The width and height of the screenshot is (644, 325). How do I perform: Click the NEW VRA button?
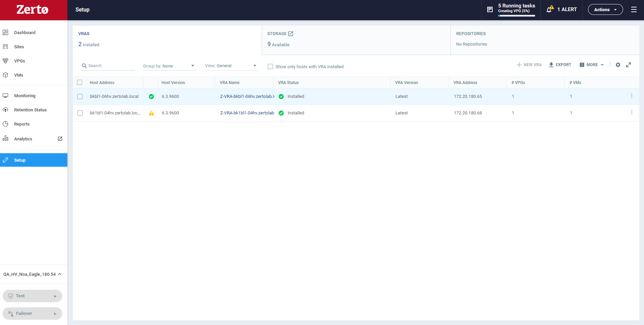[x=529, y=65]
